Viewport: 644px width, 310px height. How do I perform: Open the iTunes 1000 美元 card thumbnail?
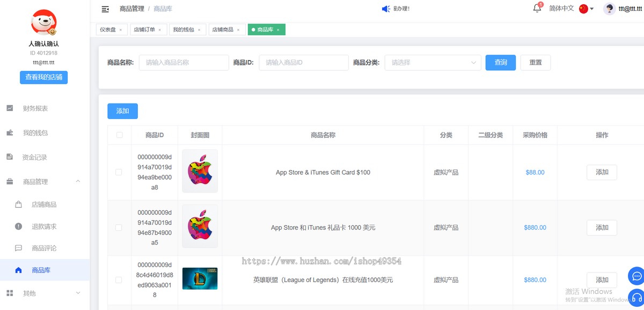coord(200,226)
